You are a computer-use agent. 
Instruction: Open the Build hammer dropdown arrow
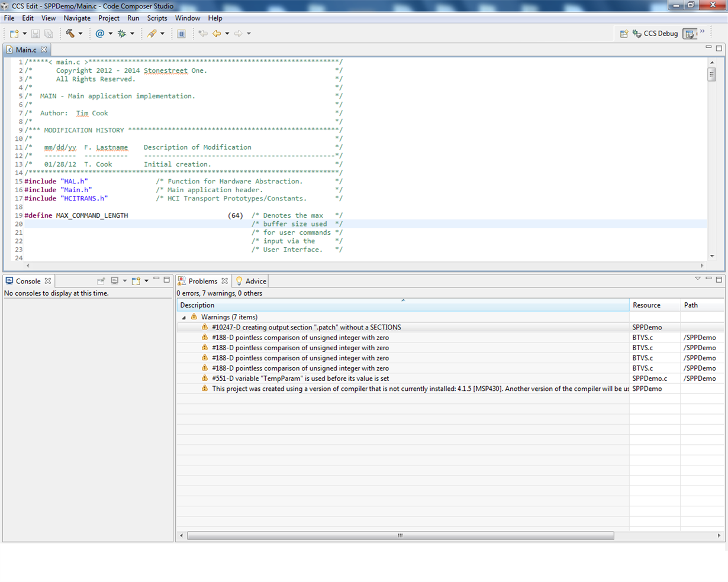tap(81, 34)
